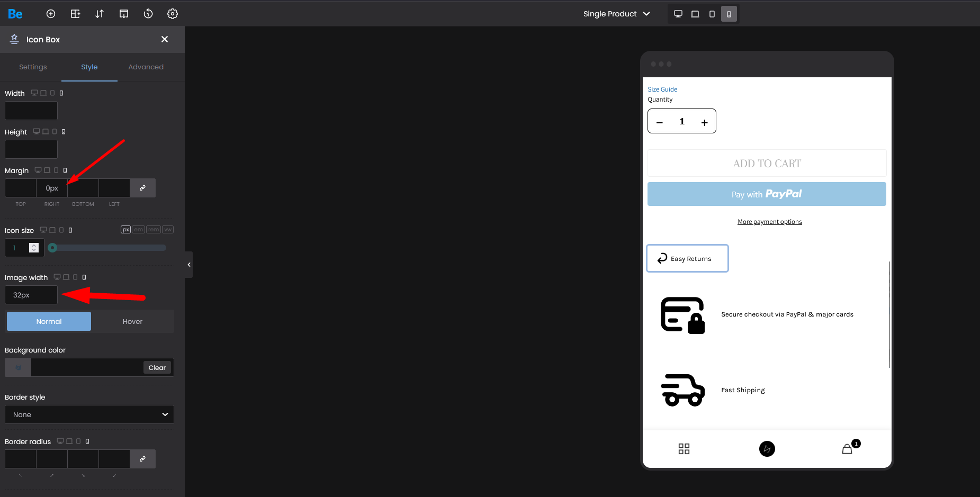Click the Background color text field

tap(87, 367)
